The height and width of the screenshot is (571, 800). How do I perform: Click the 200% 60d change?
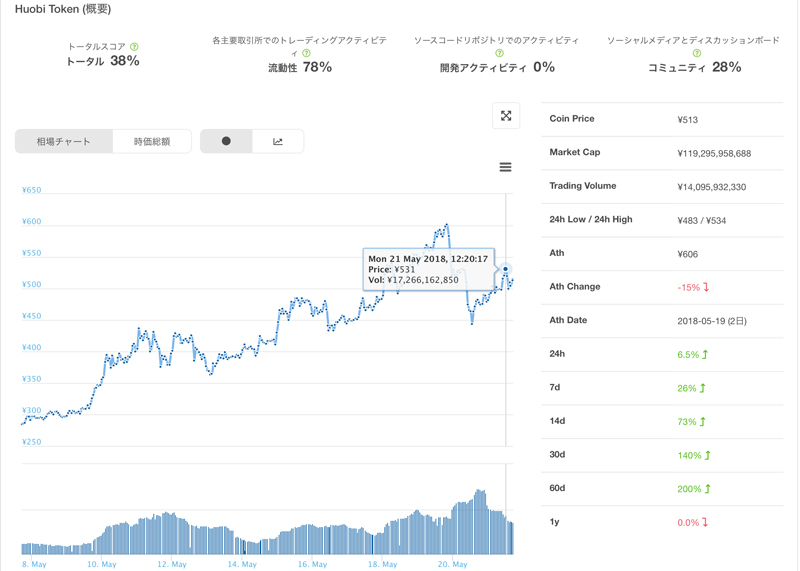point(689,489)
